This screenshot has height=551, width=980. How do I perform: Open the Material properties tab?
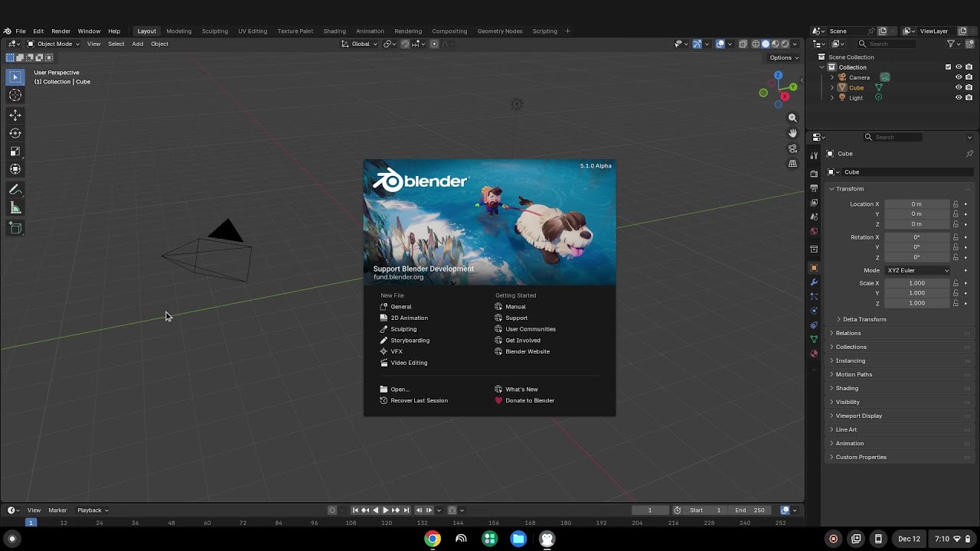[814, 354]
